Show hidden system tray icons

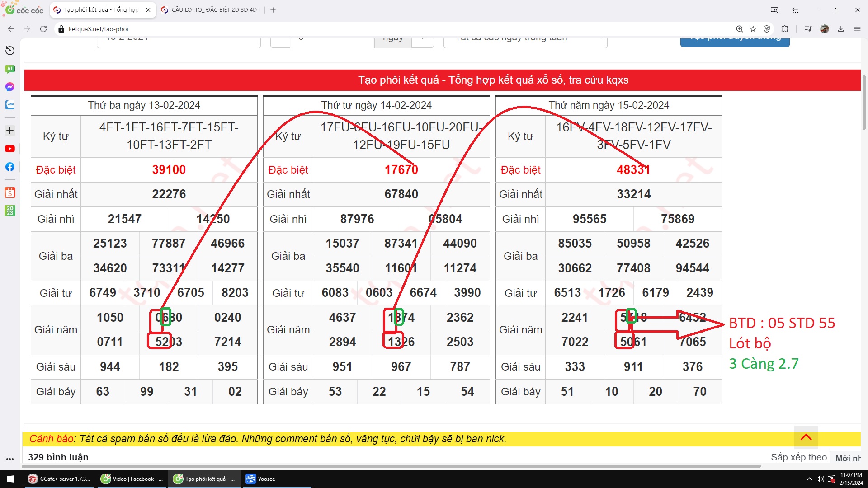coord(809,479)
